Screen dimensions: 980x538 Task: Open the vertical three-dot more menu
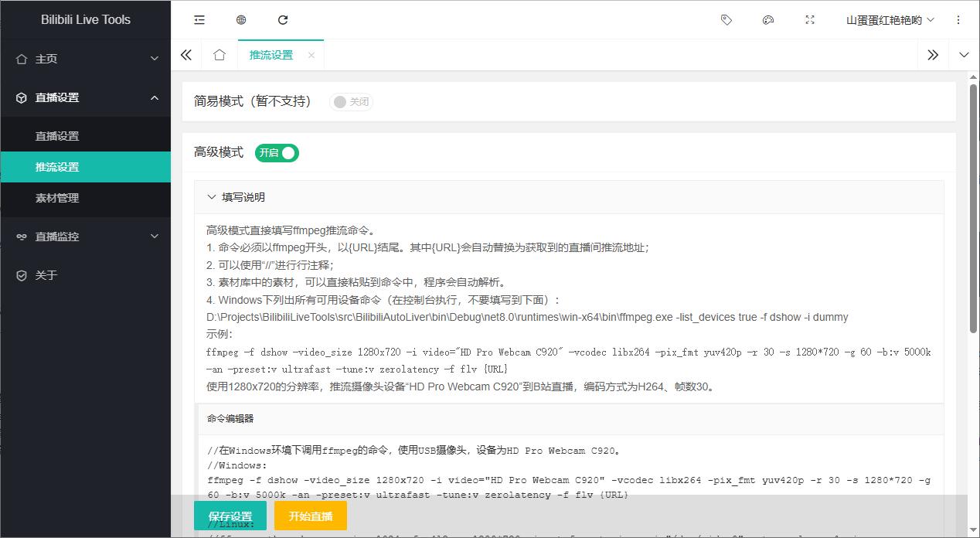pyautogui.click(x=958, y=20)
